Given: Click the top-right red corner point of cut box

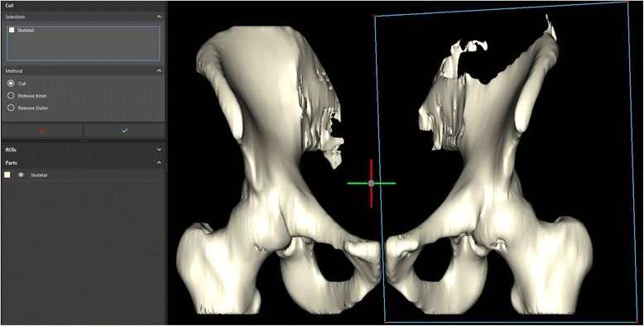Looking at the screenshot, I should (627, 2).
